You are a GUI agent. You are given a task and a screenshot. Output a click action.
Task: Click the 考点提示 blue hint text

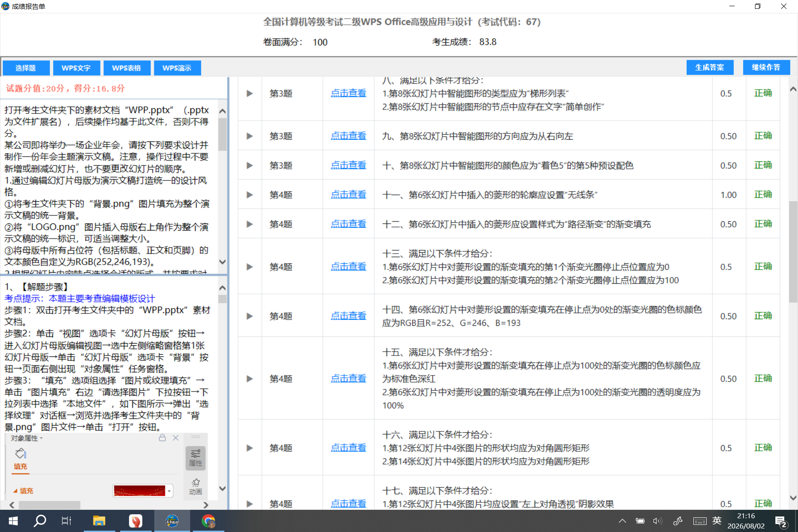click(80, 298)
